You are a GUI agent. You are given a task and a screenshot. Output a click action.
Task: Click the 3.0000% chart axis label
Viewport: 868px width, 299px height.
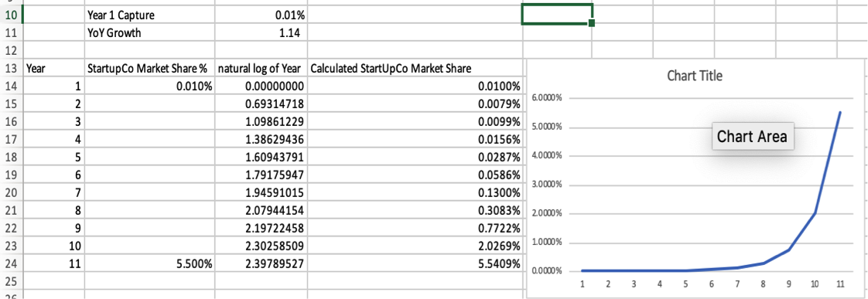tap(546, 185)
